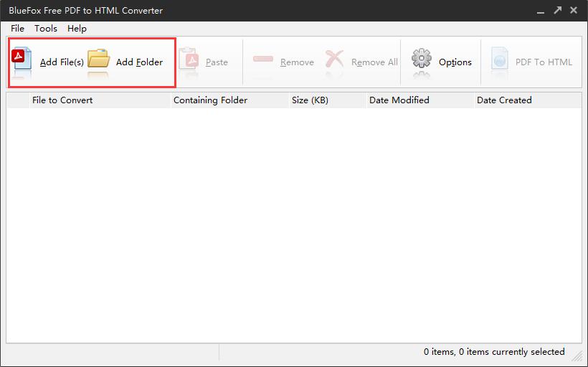Screen dimensions: 588x367
Task: Click the Paste clipboard icon
Action: [189, 59]
